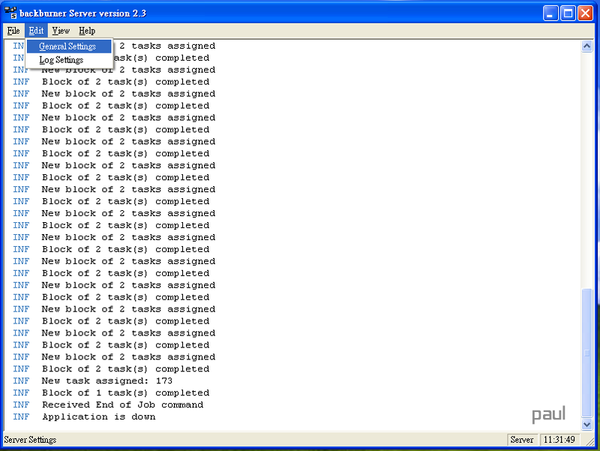Click the backburner Server title bar icon
This screenshot has height=451, width=600.
[11, 13]
